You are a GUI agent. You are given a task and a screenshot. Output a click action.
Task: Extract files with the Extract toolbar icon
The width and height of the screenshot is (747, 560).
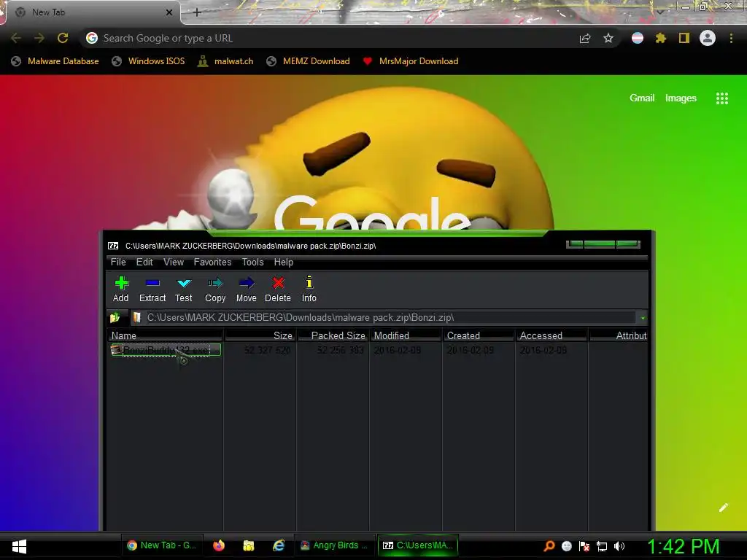click(152, 289)
